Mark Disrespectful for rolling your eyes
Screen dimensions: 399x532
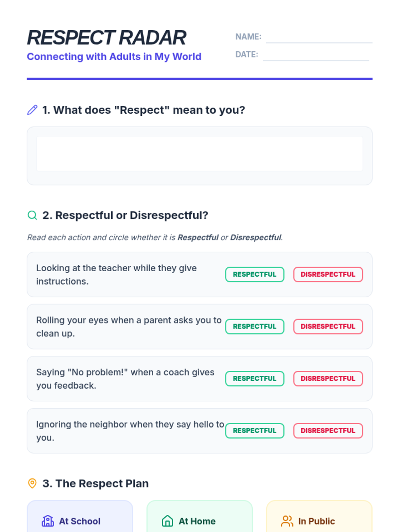328,327
